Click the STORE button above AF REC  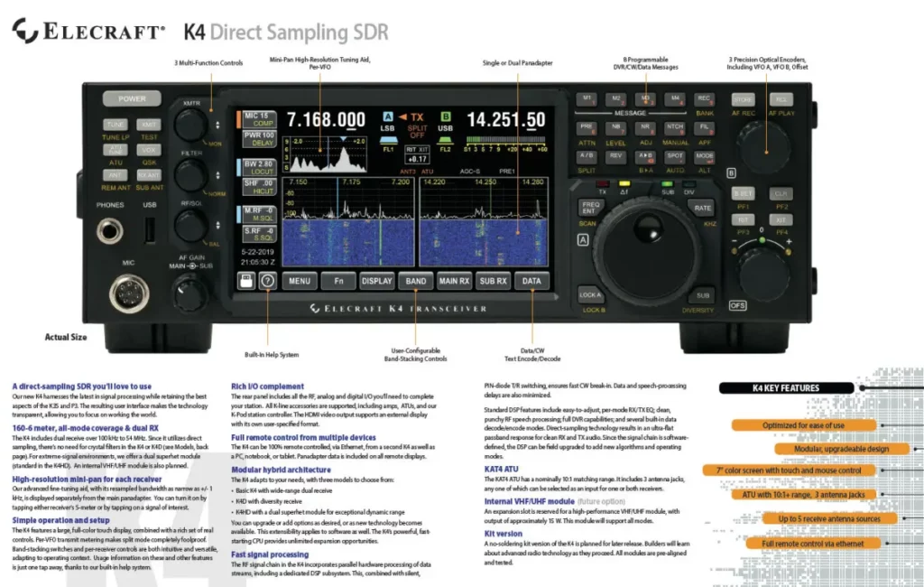[x=743, y=99]
